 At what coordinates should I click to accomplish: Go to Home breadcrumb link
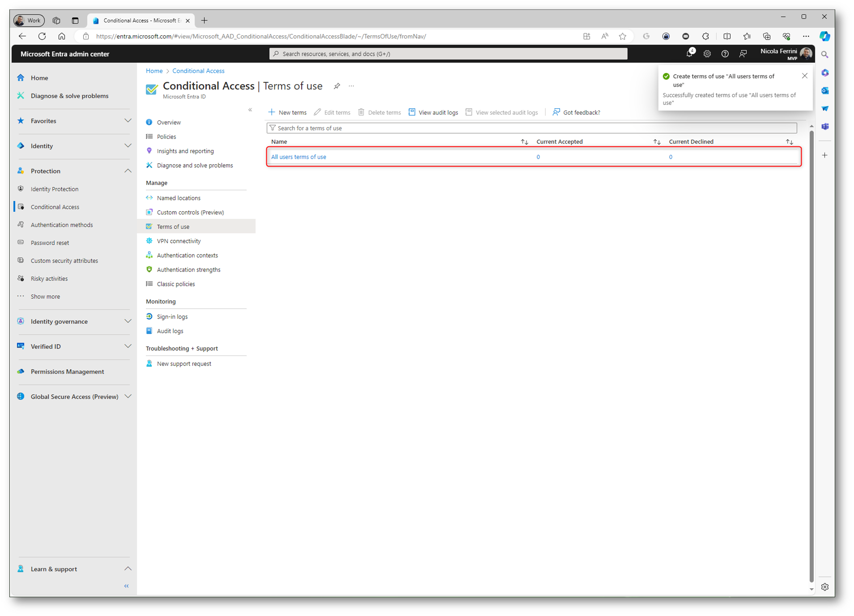[x=154, y=71]
